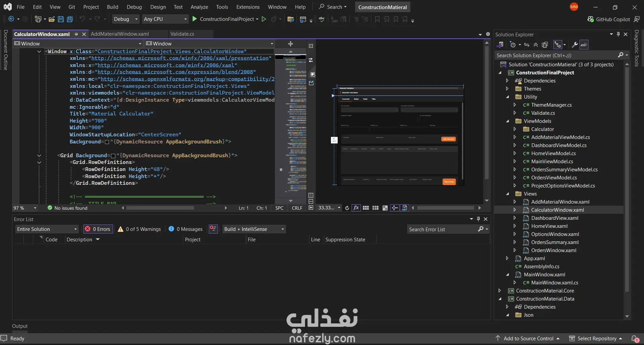
Task: Click Start Without Debugging outline play icon
Action: coord(264,19)
